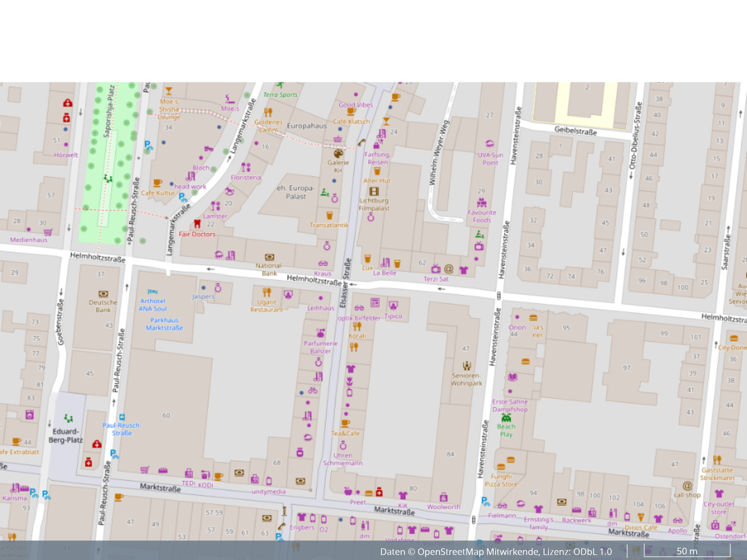747x560 pixels.
Task: Click the UVA Sun Point icon
Action: point(489,143)
